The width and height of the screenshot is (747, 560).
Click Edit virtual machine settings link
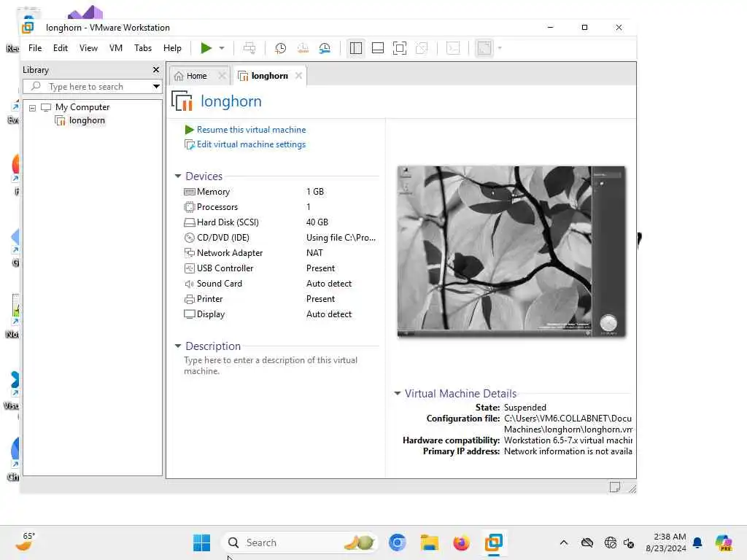(251, 144)
